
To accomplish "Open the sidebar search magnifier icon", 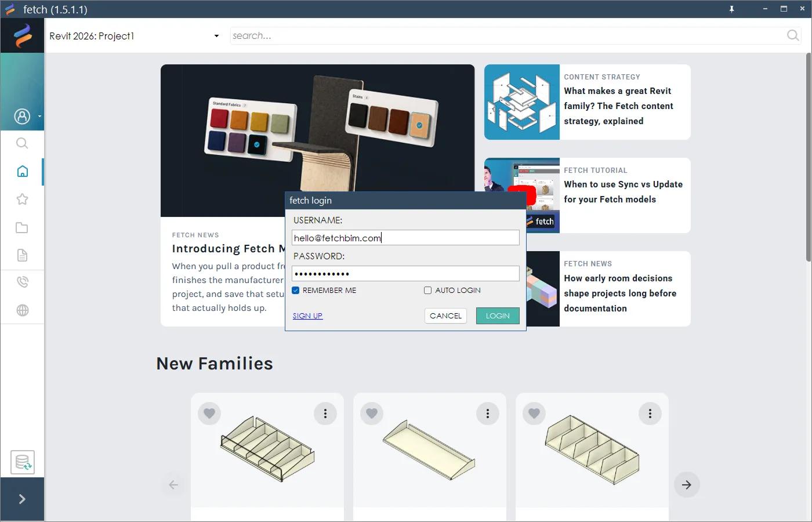I will tap(22, 143).
